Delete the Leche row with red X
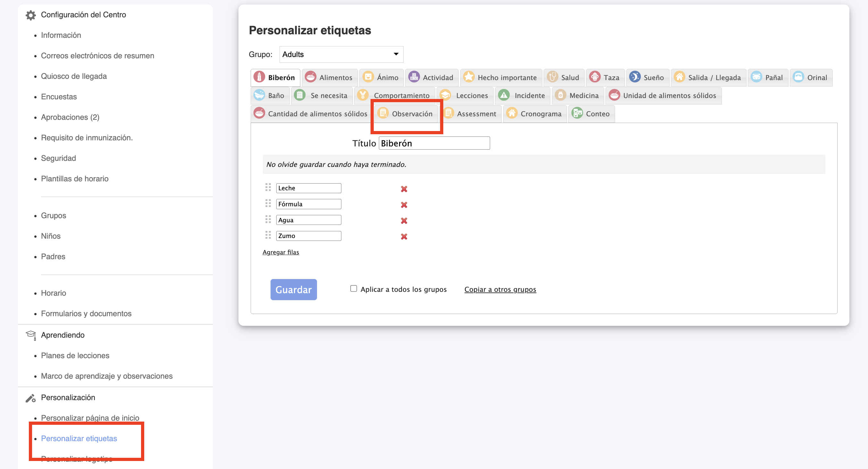The image size is (868, 469). pos(404,189)
